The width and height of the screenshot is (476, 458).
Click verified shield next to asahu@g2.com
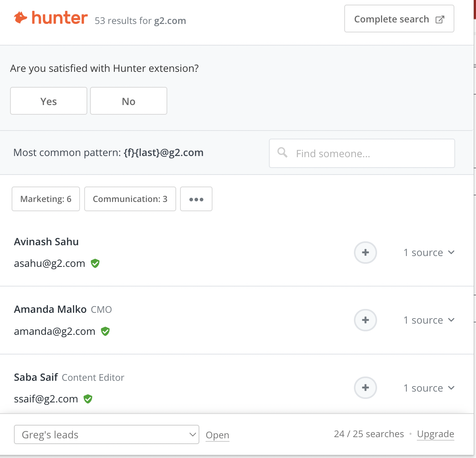[95, 263]
